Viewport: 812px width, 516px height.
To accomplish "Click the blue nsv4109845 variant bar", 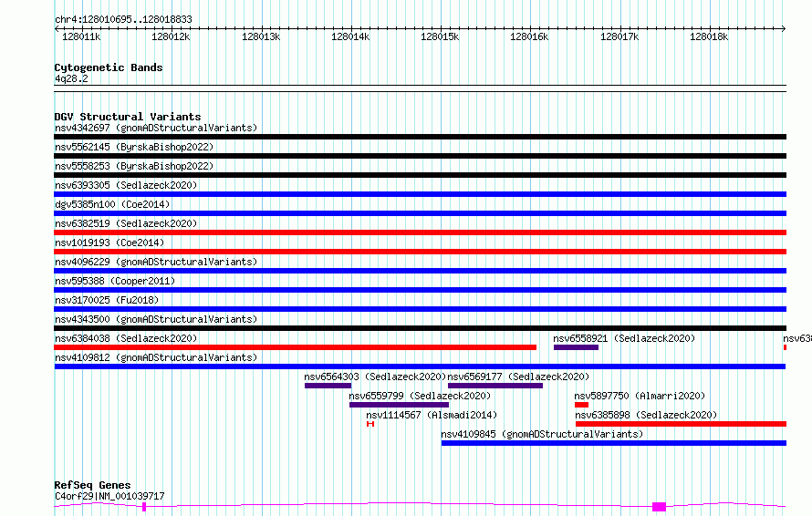I will tap(614, 443).
